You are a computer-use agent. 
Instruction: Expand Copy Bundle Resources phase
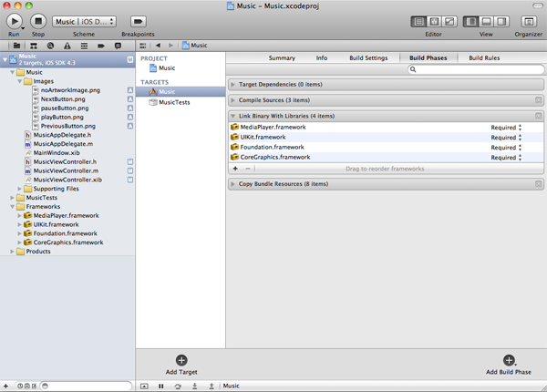(x=232, y=184)
